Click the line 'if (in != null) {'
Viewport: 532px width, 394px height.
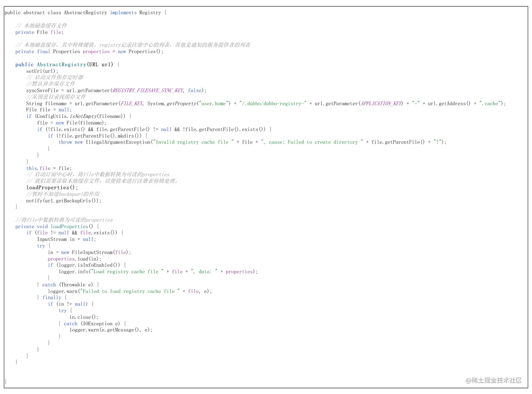click(71, 304)
